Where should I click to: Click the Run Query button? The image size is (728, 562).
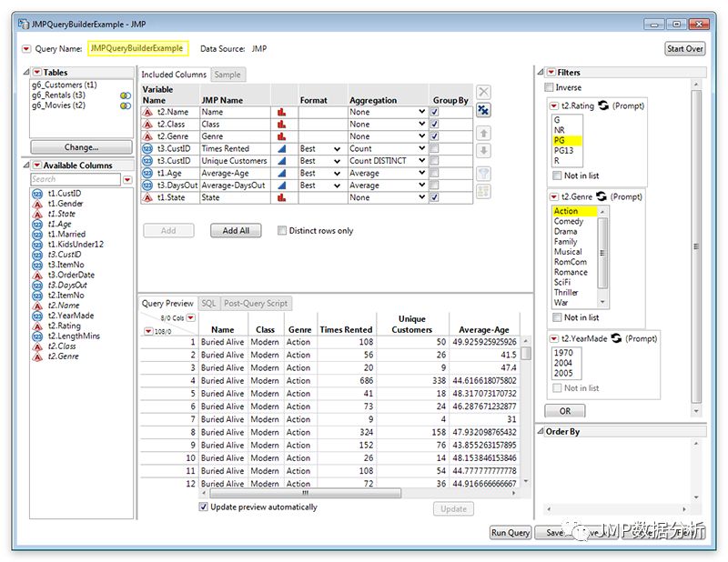point(511,532)
